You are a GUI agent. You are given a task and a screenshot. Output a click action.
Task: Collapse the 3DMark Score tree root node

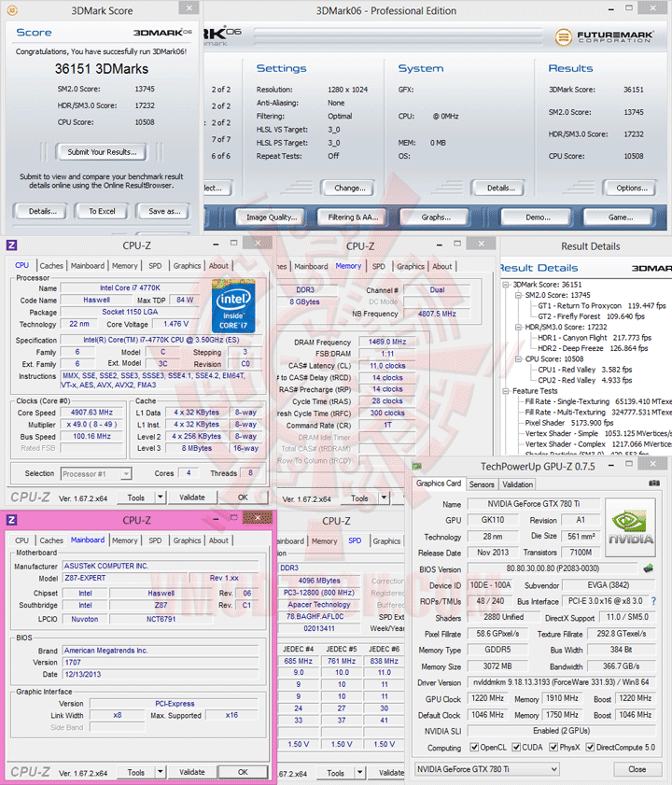click(x=506, y=285)
